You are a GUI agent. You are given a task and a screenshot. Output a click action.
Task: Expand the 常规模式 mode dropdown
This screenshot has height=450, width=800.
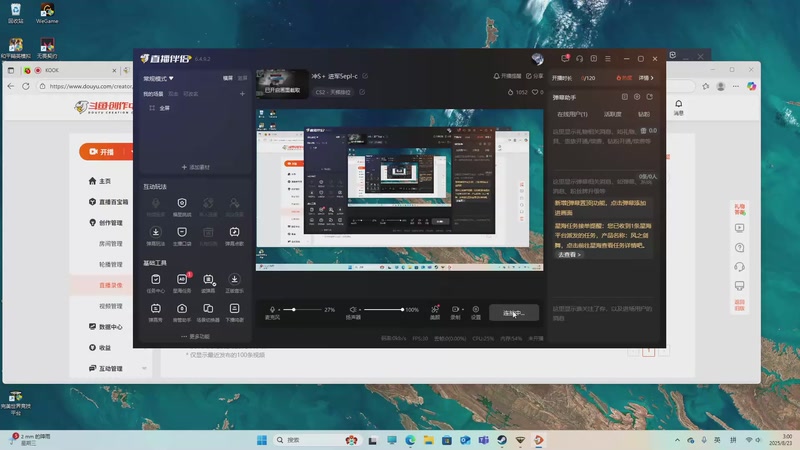click(158, 79)
